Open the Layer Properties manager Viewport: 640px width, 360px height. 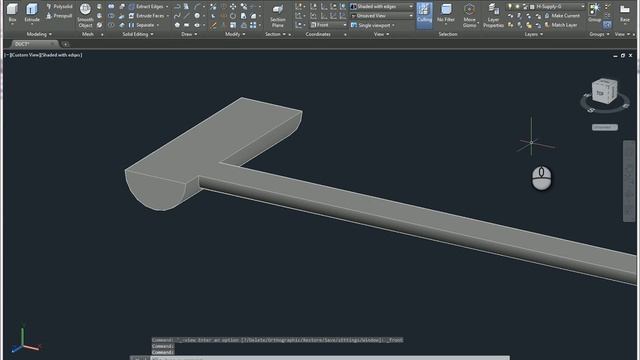coord(493,16)
